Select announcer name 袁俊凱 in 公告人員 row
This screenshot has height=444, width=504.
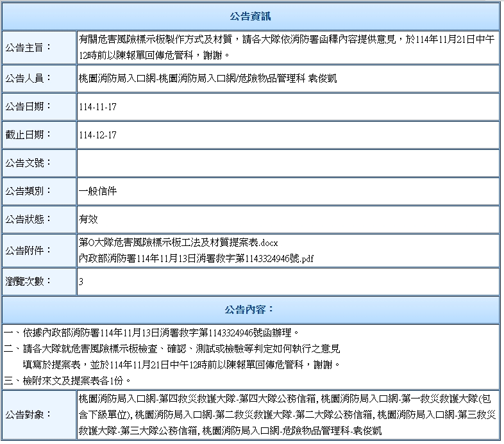pos(323,78)
